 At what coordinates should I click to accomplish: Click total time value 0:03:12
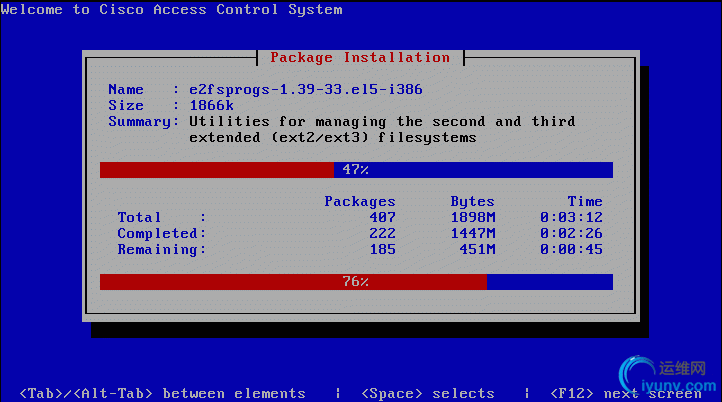571,217
